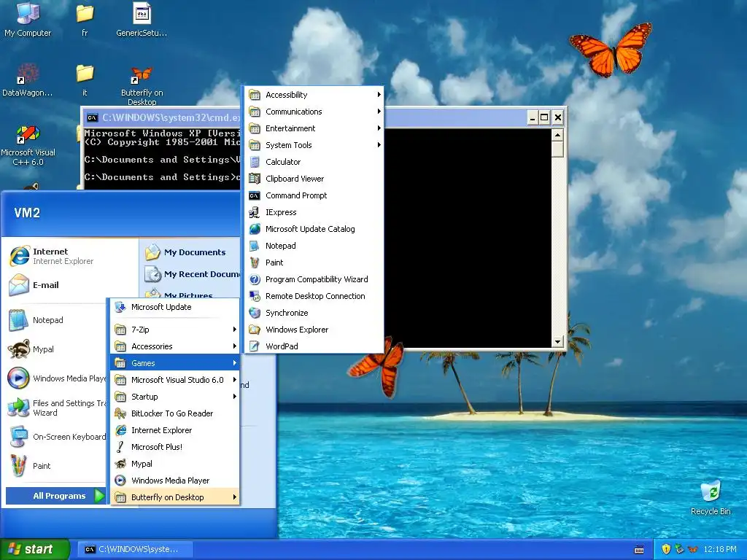Select the GenericSetup desktop file
747x560 pixels.
tap(142, 19)
